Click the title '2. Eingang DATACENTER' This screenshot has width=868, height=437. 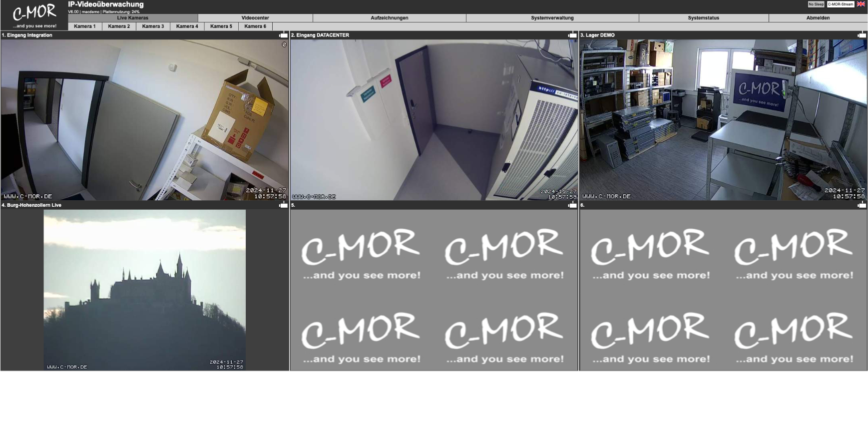click(x=320, y=35)
